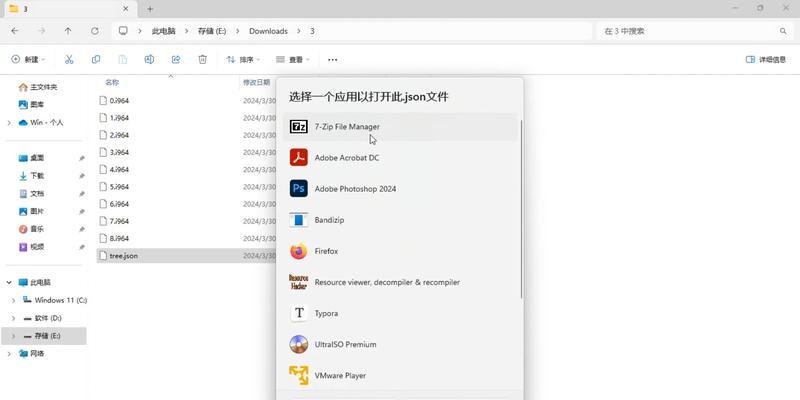This screenshot has width=800, height=400.
Task: Open the 排序 sort dropdown
Action: tap(243, 60)
